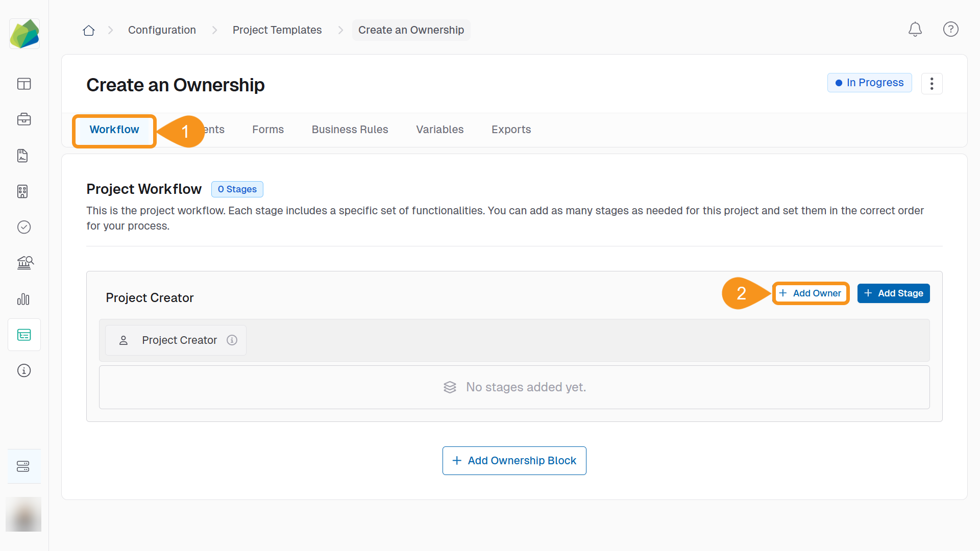Click the Add Owner button
Viewport: 980px width, 551px height.
click(x=810, y=293)
